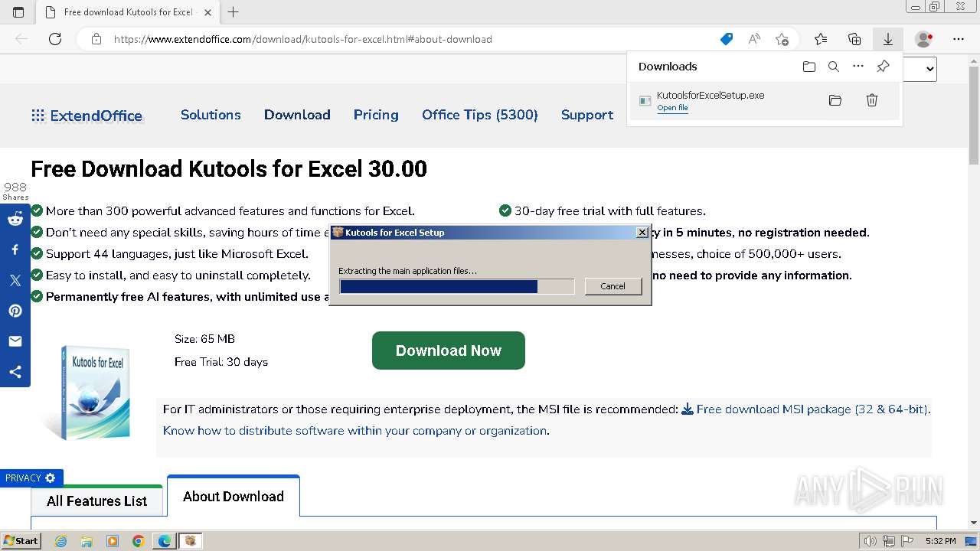Click the Free Download Kutools for Excel heading

[229, 168]
